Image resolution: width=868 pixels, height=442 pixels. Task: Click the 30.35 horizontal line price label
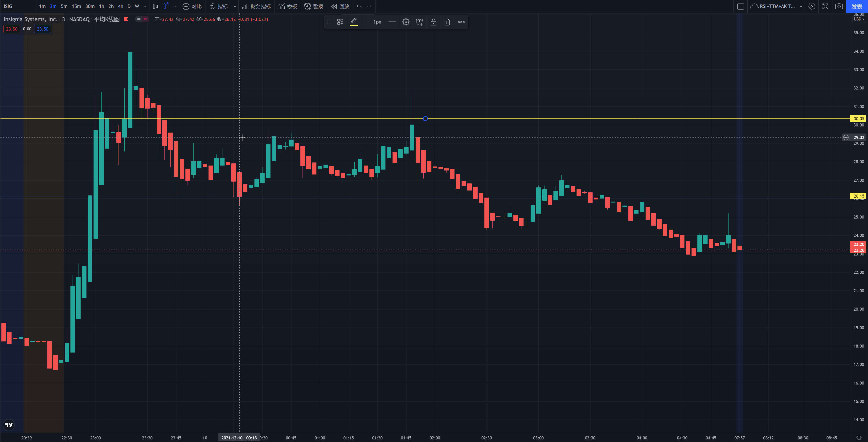pyautogui.click(x=859, y=119)
